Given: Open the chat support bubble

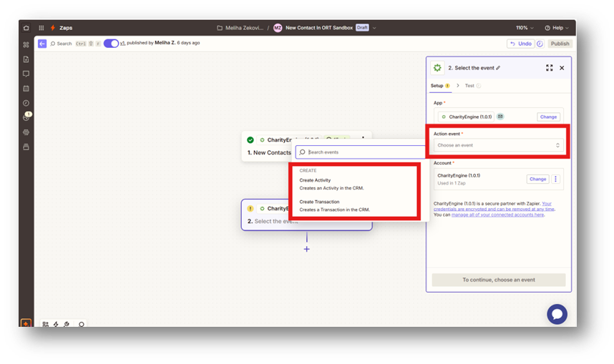Looking at the screenshot, I should 557,314.
